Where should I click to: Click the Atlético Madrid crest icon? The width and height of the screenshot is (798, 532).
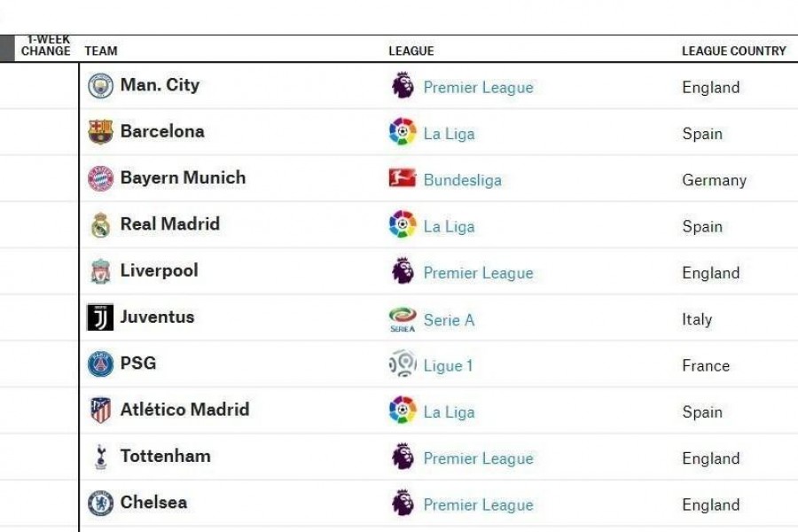[x=100, y=410]
